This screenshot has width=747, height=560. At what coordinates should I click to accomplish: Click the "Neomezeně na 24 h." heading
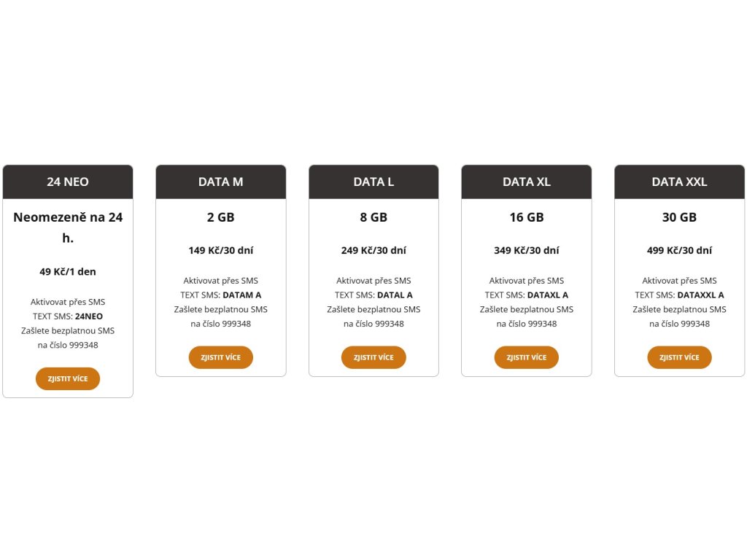68,227
